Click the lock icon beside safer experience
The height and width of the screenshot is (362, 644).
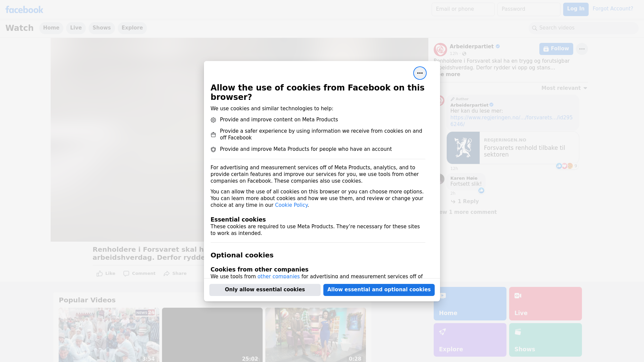[213, 135]
